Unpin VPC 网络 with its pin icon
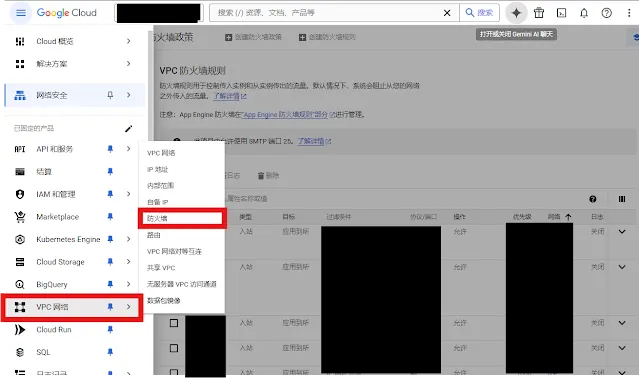The height and width of the screenshot is (378, 639). coord(110,307)
